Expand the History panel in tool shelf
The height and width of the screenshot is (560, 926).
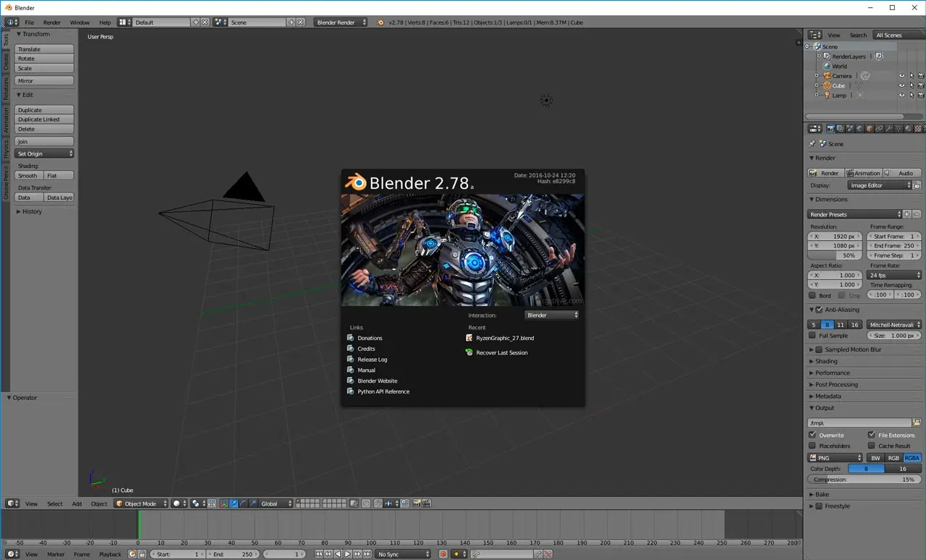19,211
